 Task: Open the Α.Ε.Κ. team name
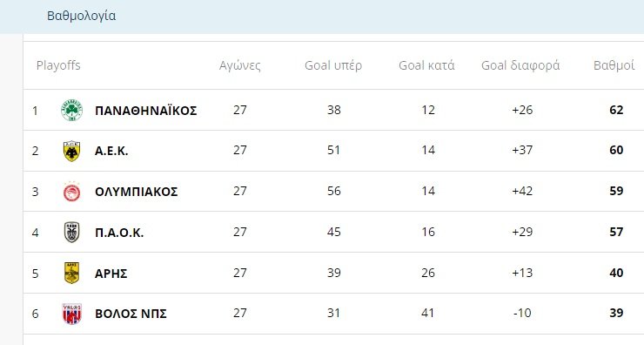pyautogui.click(x=111, y=151)
